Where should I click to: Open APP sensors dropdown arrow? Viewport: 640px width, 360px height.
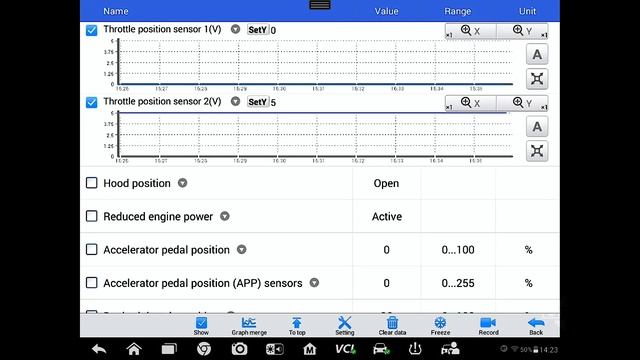[x=314, y=282]
